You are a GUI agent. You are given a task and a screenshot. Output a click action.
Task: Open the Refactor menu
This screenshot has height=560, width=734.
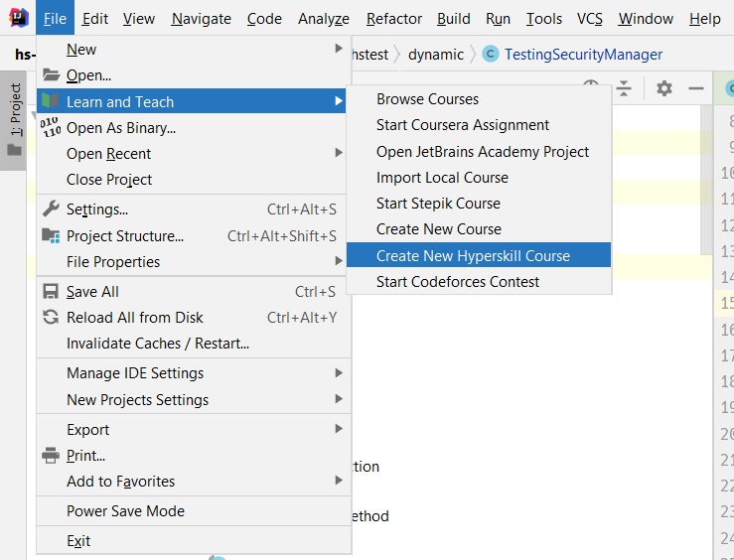click(393, 18)
